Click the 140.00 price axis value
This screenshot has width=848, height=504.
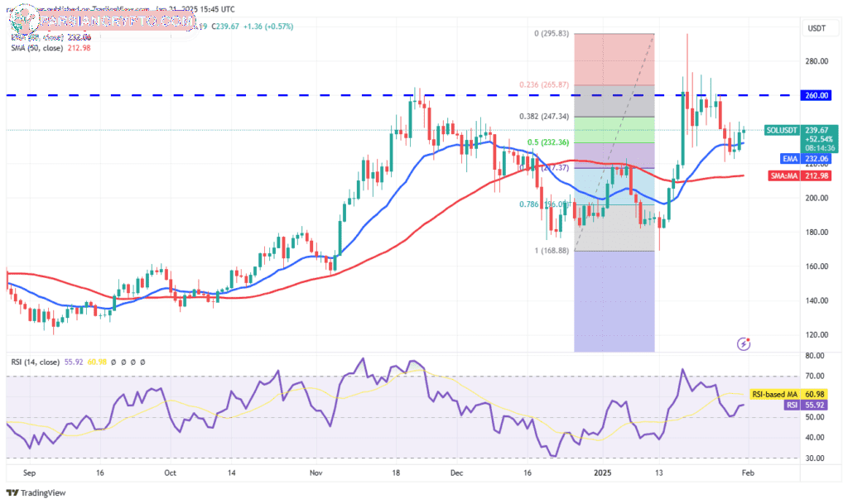(816, 301)
